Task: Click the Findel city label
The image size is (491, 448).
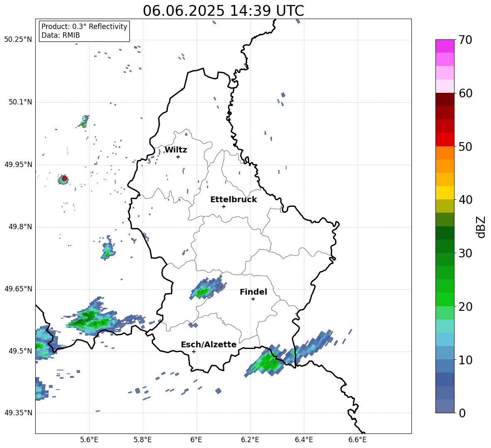Action: click(253, 292)
